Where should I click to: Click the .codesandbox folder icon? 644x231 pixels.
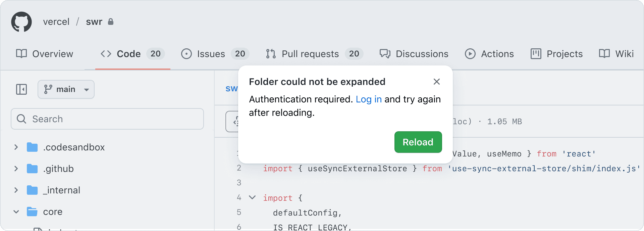pyautogui.click(x=32, y=147)
